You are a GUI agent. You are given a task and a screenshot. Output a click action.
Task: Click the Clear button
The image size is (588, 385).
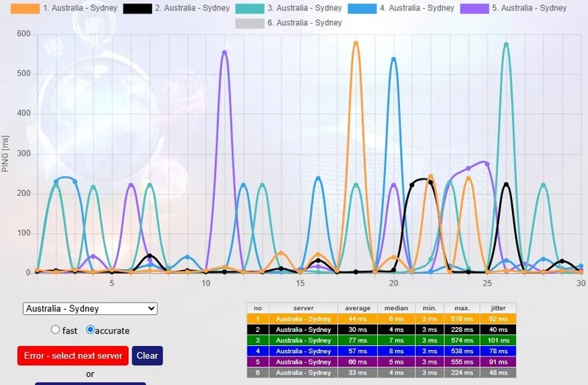click(147, 356)
